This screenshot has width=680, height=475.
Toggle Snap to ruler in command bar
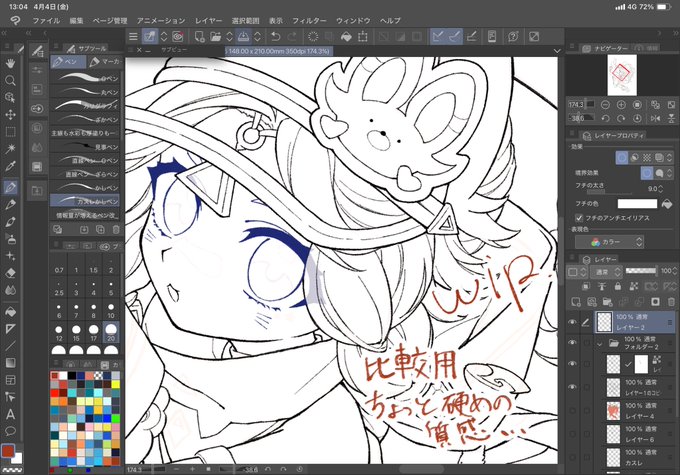[438, 36]
